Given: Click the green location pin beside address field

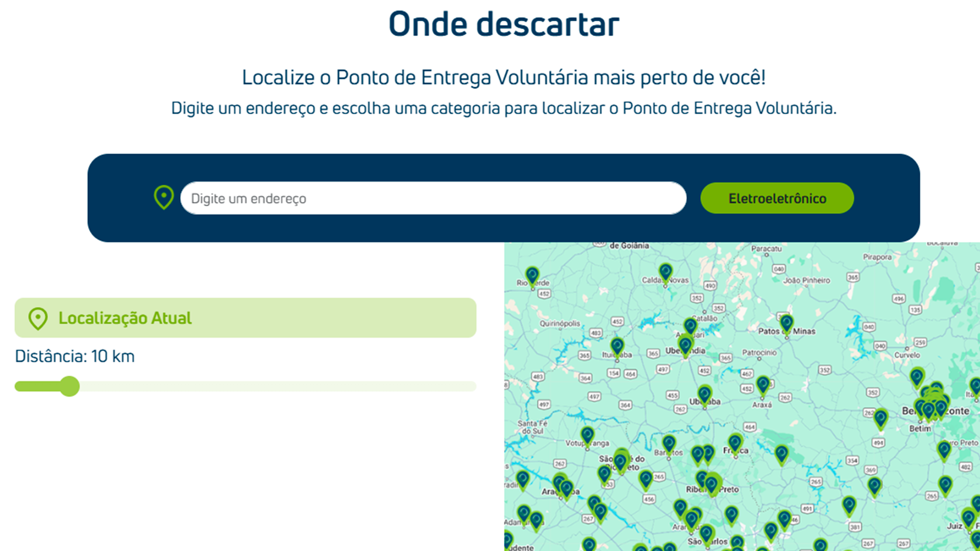Looking at the screenshot, I should click(164, 197).
